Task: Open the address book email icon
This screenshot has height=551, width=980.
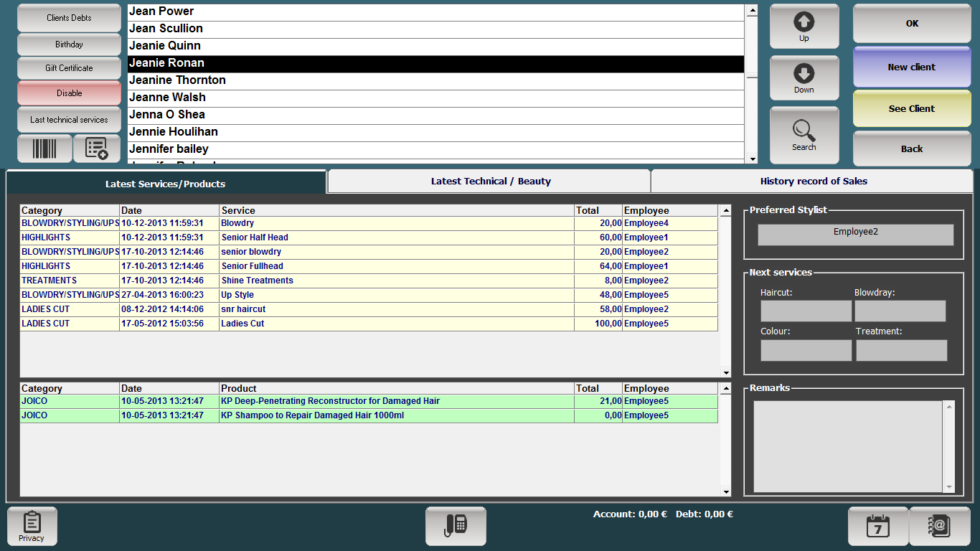Action: (939, 526)
